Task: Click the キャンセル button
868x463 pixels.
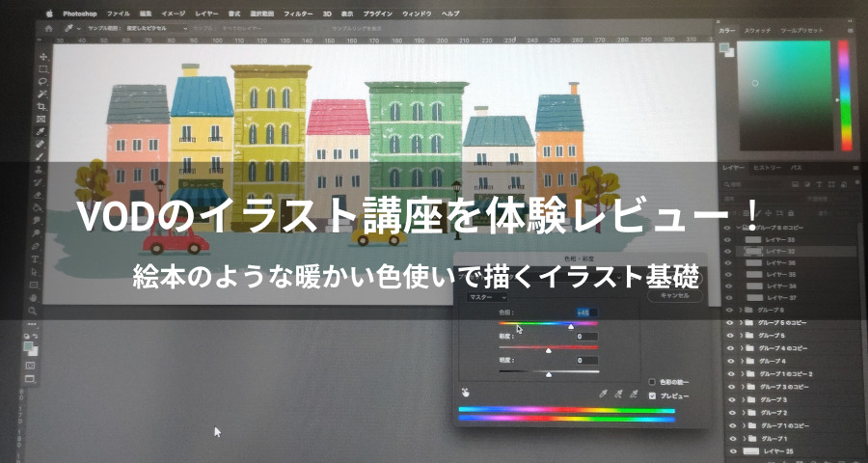Action: (675, 296)
